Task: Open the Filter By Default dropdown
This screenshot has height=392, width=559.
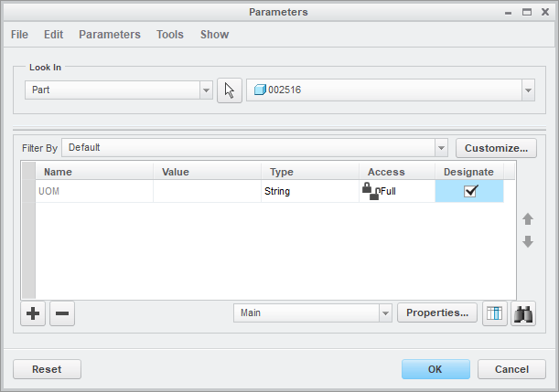Action: point(441,147)
